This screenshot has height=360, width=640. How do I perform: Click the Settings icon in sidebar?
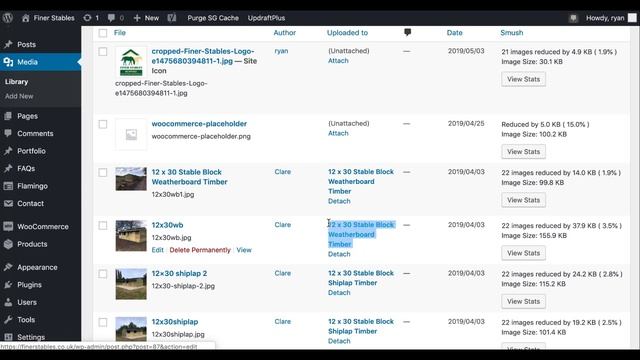tap(8, 337)
